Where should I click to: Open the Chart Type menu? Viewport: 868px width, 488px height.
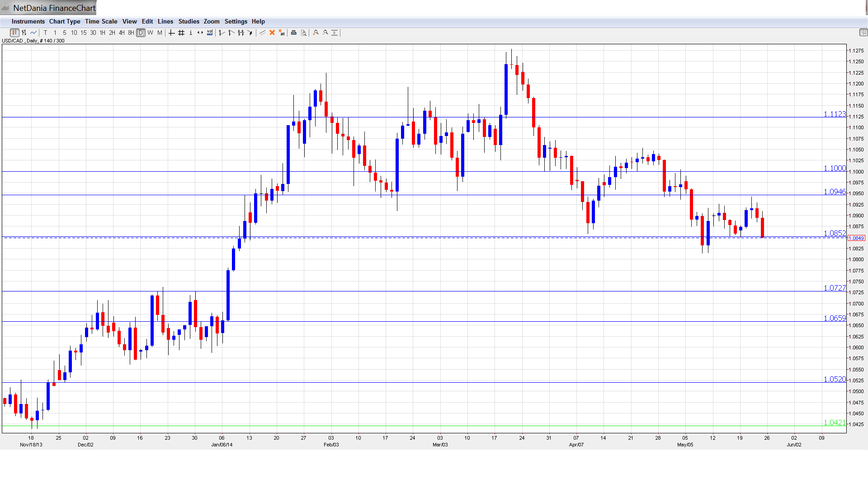pyautogui.click(x=65, y=21)
